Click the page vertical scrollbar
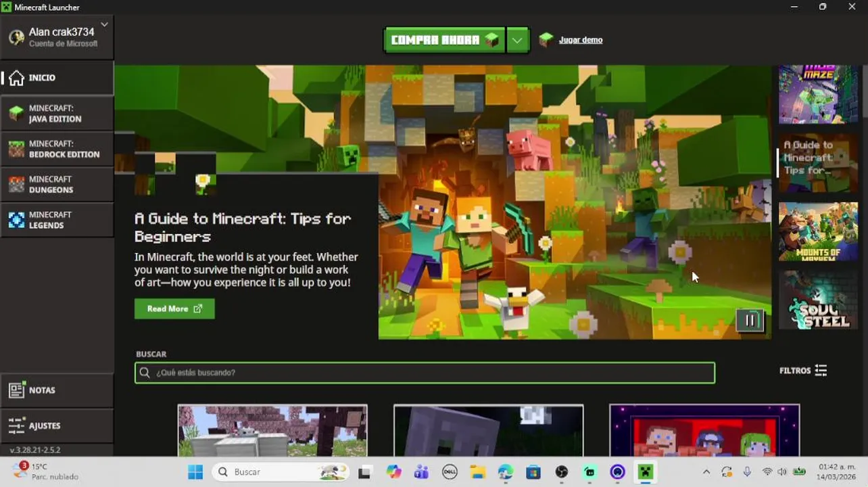Viewport: 868px width, 487px height. (x=865, y=91)
